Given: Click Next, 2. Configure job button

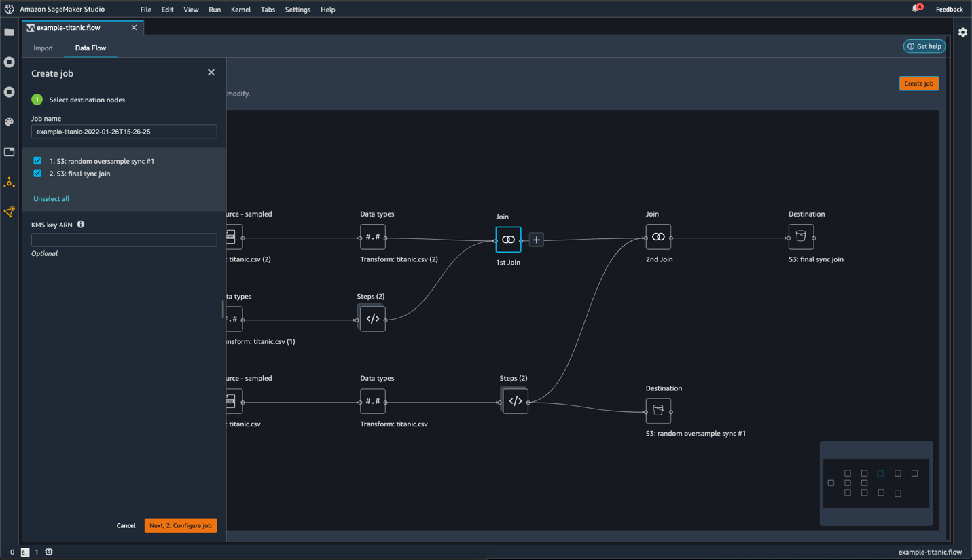Looking at the screenshot, I should (x=181, y=525).
